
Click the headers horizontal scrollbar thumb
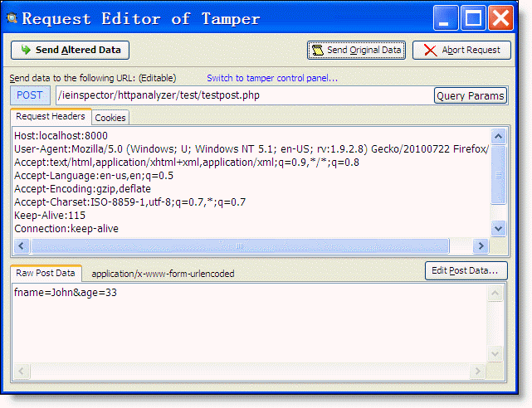tap(240, 246)
